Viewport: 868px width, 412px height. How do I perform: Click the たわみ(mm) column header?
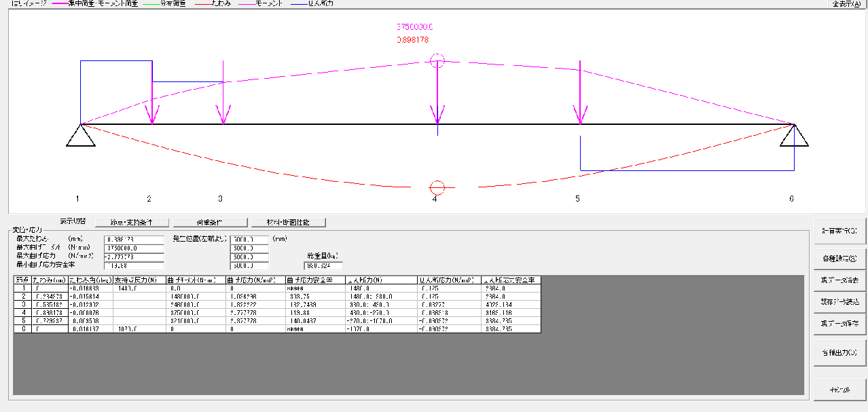click(x=50, y=280)
